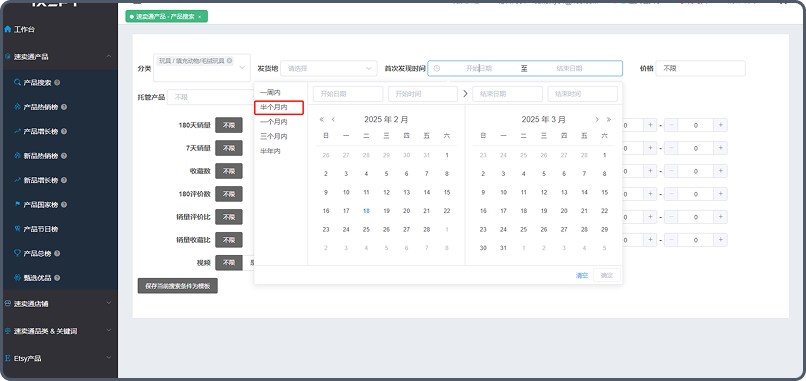The image size is (806, 381).
Task: Click the 开始时间 field in the date picker
Action: [423, 94]
